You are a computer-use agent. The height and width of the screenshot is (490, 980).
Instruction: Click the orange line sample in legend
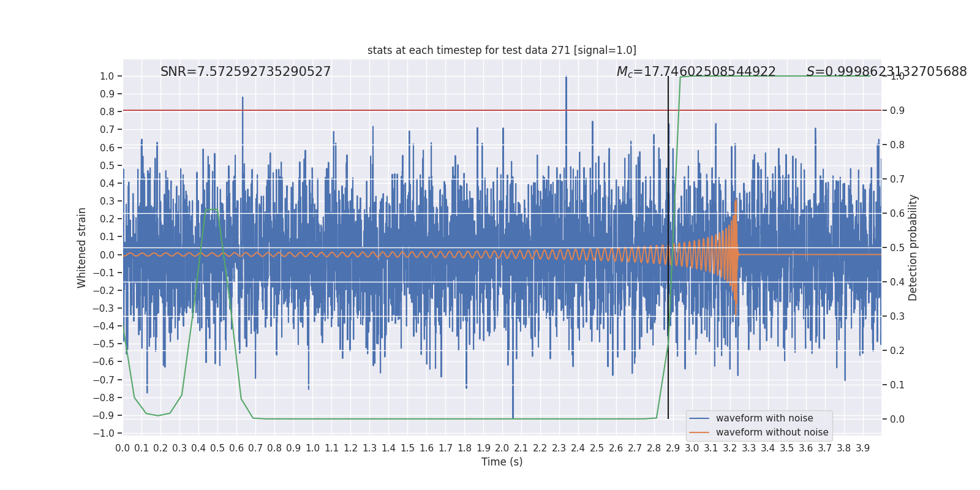click(x=699, y=432)
